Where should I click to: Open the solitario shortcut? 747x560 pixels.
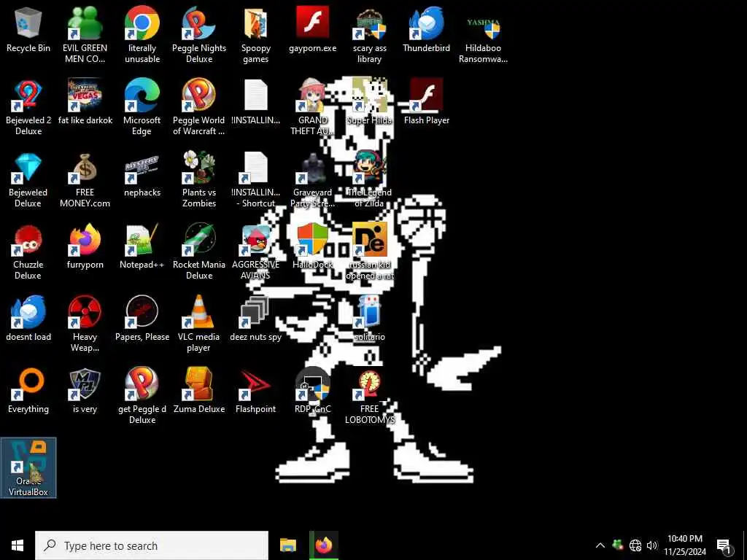point(370,319)
